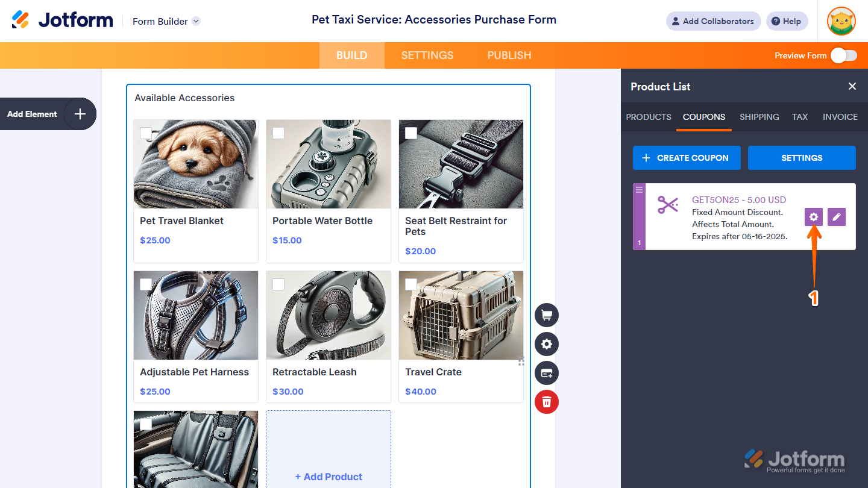Expand the Form Builder dropdown
868x488 pixels.
pos(196,21)
